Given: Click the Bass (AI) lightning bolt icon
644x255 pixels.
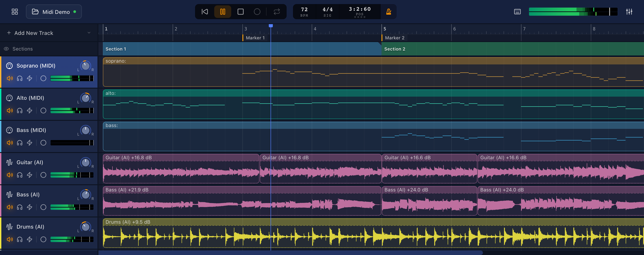Looking at the screenshot, I should (30, 207).
